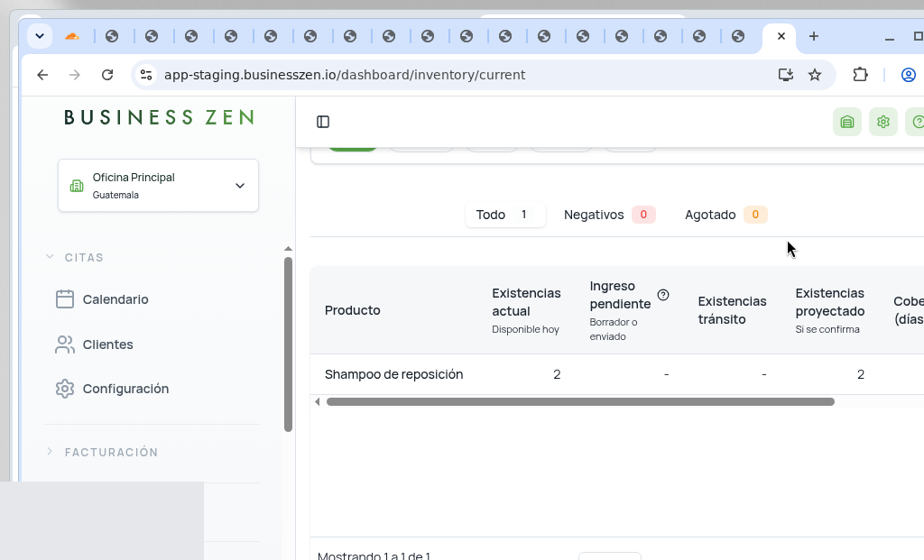Click the Ingreso pendiente help icon
This screenshot has width=924, height=560.
tap(663, 295)
